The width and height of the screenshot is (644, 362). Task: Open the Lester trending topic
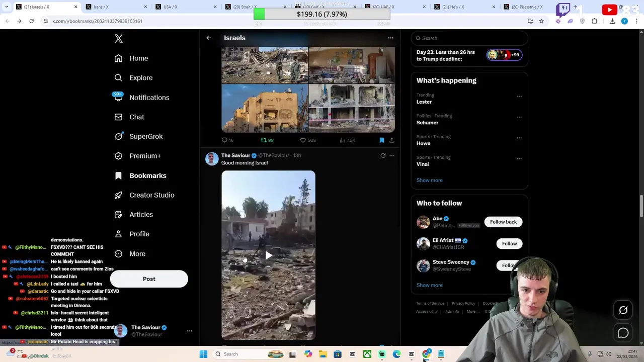[424, 102]
